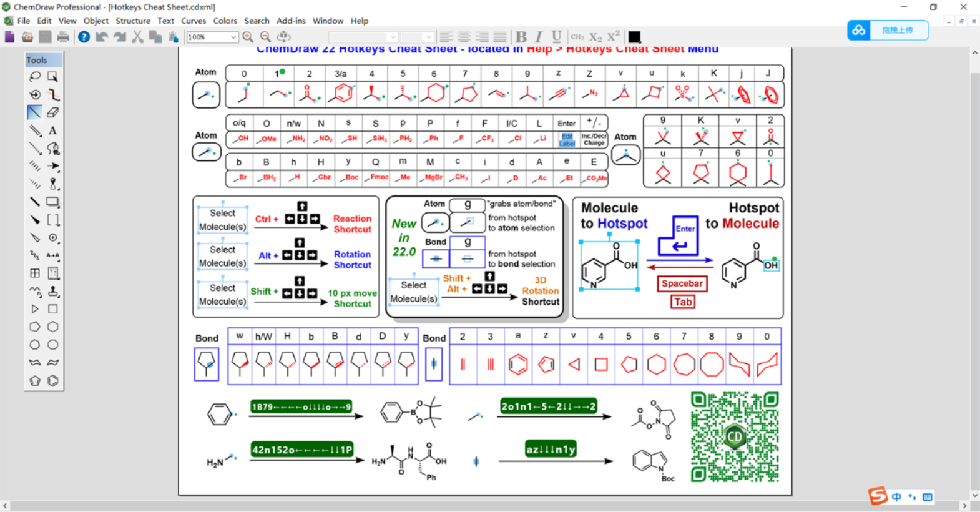The height and width of the screenshot is (512, 980).
Task: Select the Stamp templates tool
Action: tap(53, 291)
